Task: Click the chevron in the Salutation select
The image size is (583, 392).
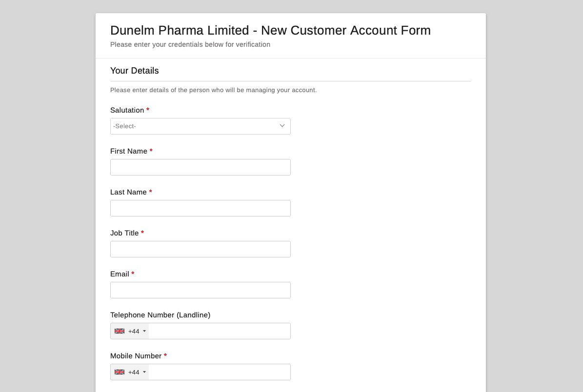Action: [282, 126]
